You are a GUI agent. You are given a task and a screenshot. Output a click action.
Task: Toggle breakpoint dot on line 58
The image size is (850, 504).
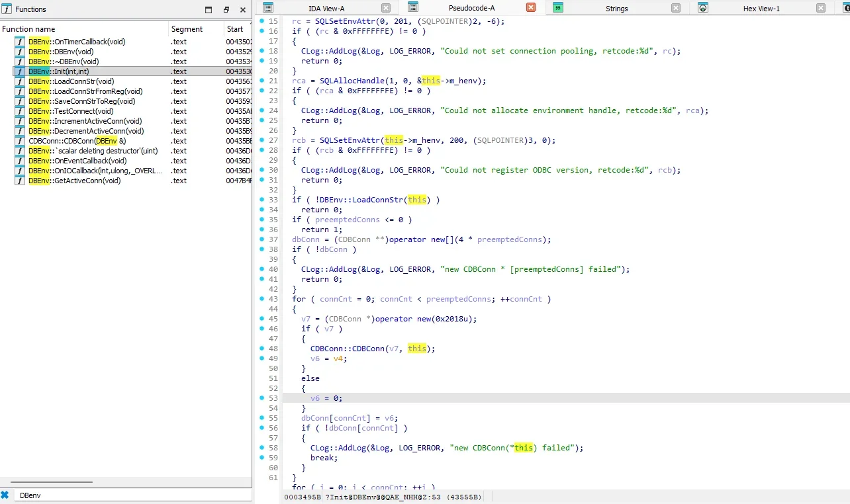(x=262, y=448)
